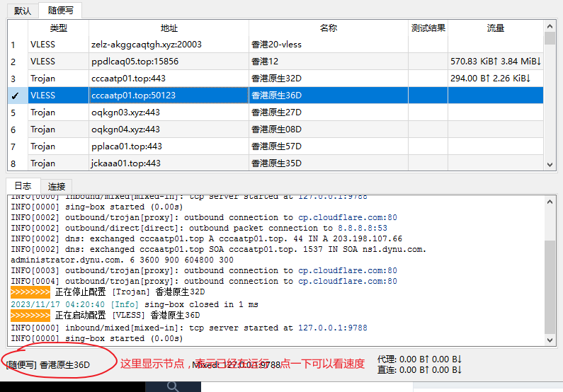Select the oqkgn03.xyz:443 Trojan row
The image size is (563, 392).
[x=169, y=113]
